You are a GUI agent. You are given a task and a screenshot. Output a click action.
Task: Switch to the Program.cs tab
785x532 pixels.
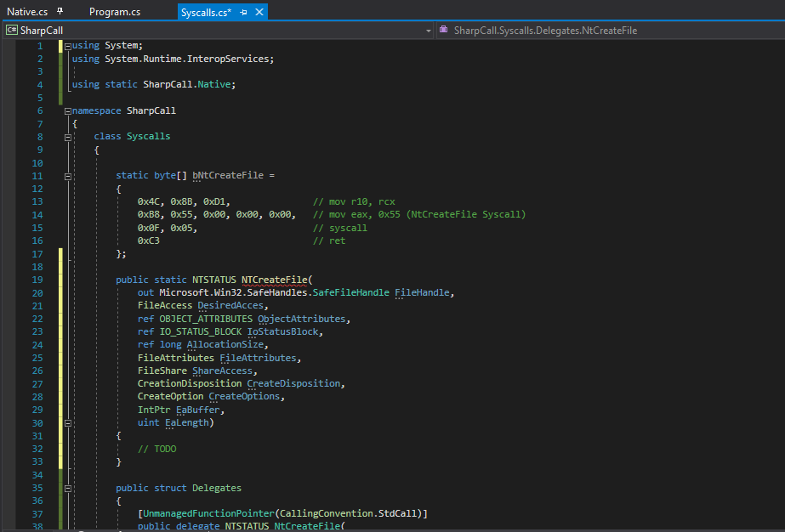tap(115, 12)
